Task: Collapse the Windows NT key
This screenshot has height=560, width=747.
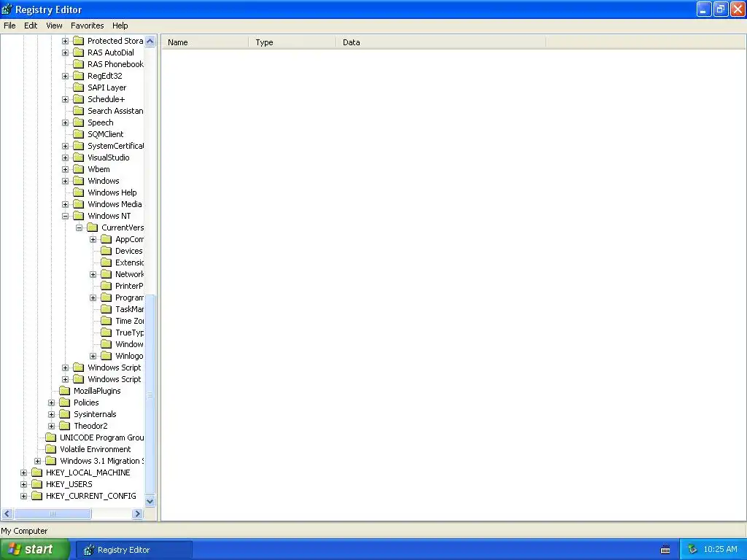Action: [x=65, y=216]
